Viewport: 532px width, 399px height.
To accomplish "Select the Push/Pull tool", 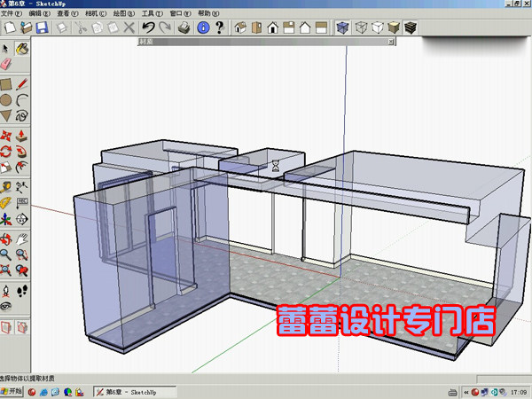I will coord(21,136).
